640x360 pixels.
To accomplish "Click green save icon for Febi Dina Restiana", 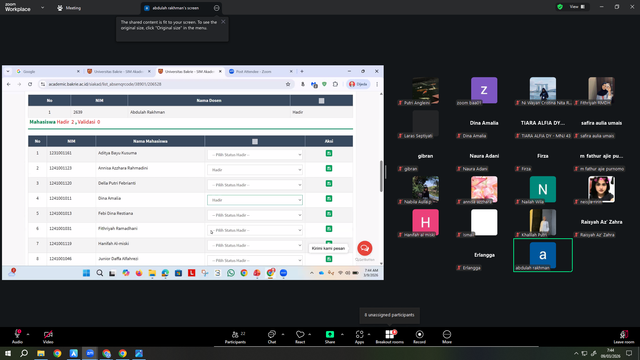I will [x=329, y=213].
